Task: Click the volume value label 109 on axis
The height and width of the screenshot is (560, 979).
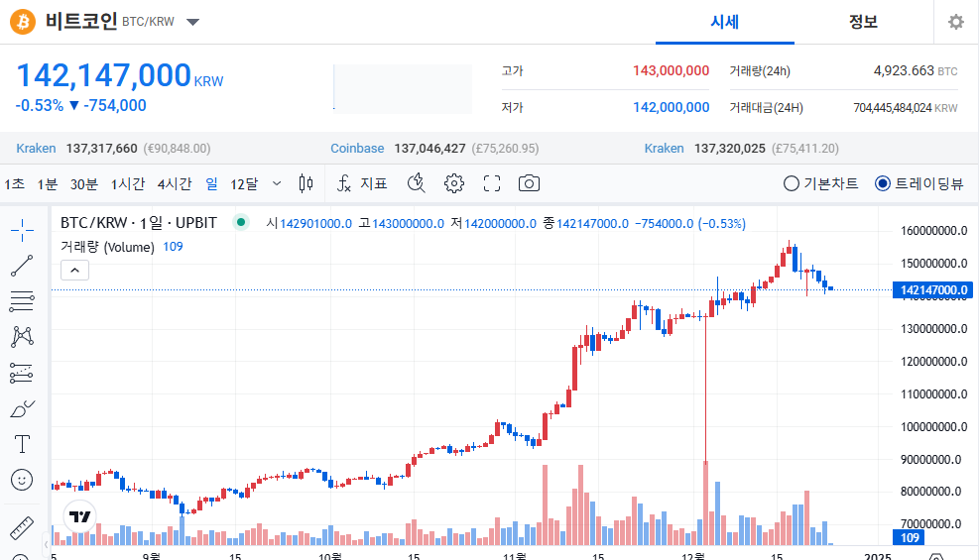Action: tap(909, 537)
